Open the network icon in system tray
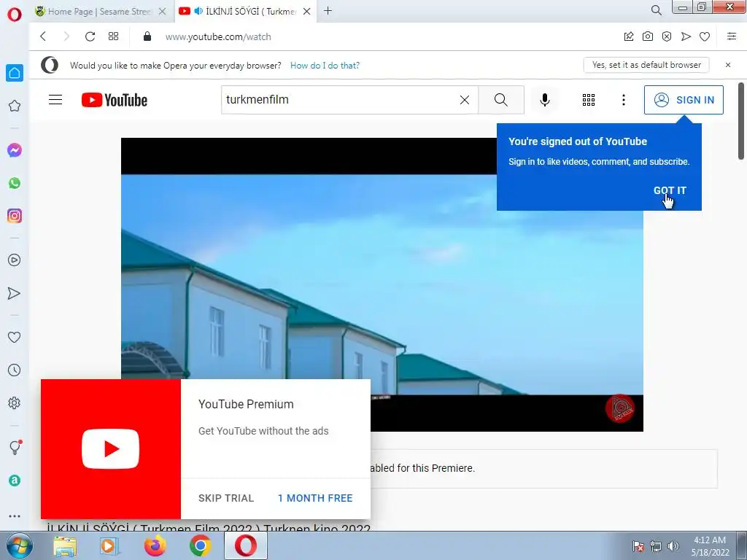The width and height of the screenshot is (747, 560). (656, 546)
